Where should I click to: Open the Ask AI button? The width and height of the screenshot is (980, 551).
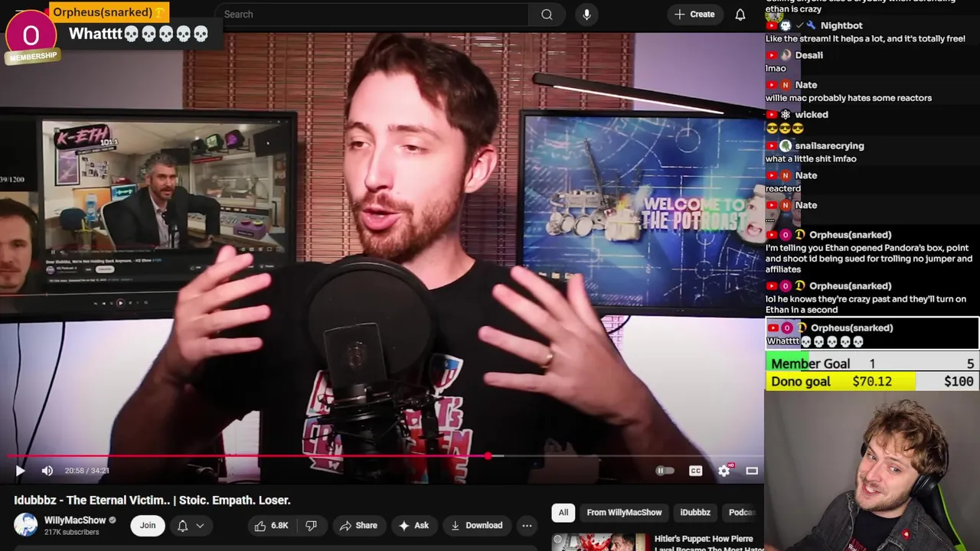pyautogui.click(x=413, y=526)
